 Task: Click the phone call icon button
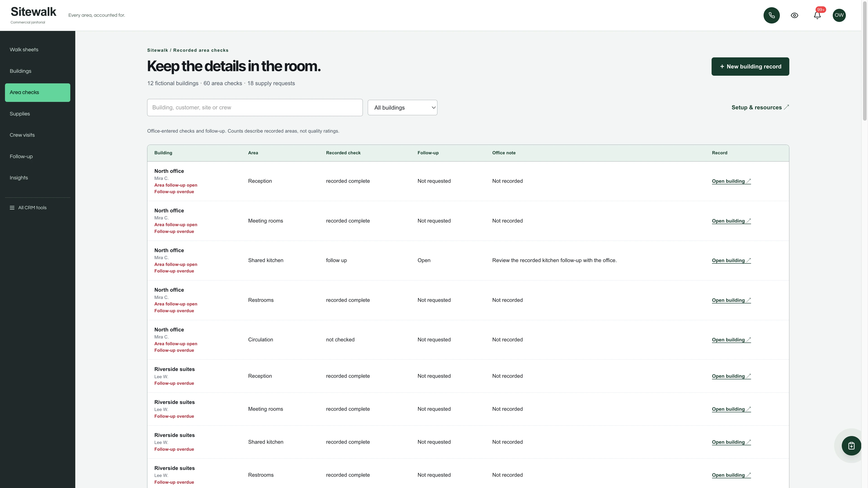click(x=771, y=15)
